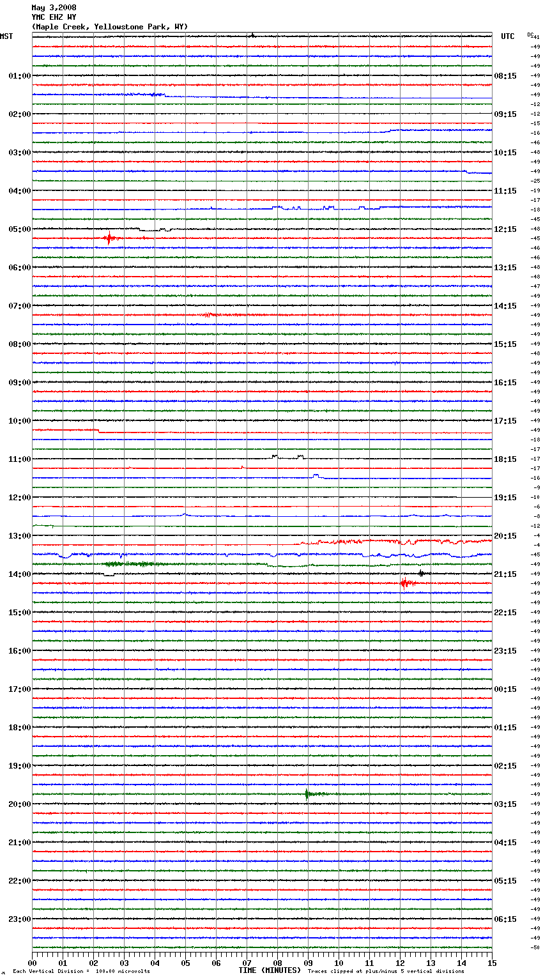Click the small black spike on 14:00 trace
This screenshot has width=543, height=980.
tap(422, 573)
